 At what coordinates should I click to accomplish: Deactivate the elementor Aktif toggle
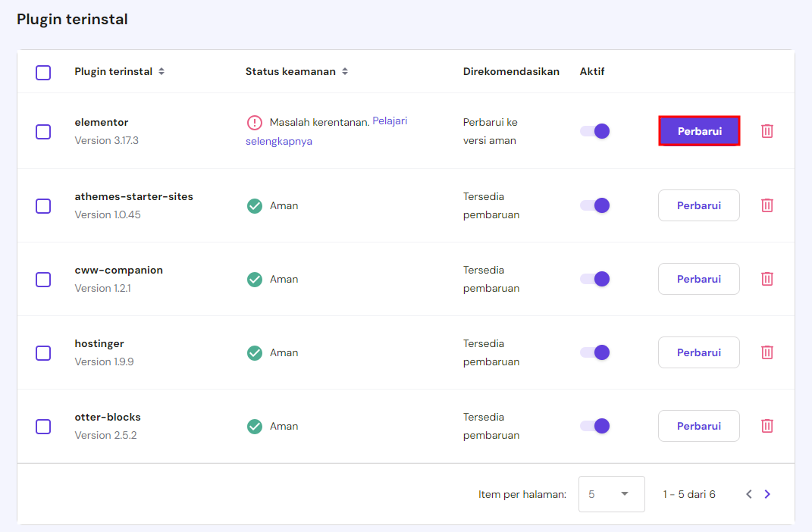595,131
